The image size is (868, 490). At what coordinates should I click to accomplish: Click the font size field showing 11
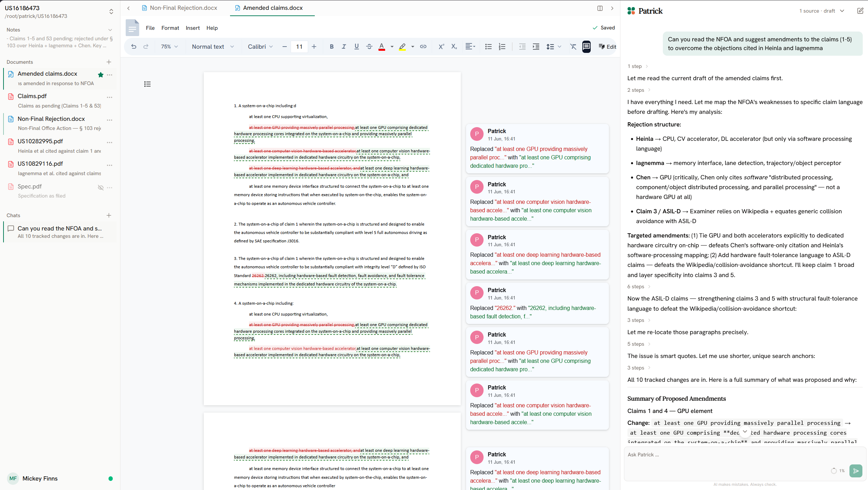point(299,47)
